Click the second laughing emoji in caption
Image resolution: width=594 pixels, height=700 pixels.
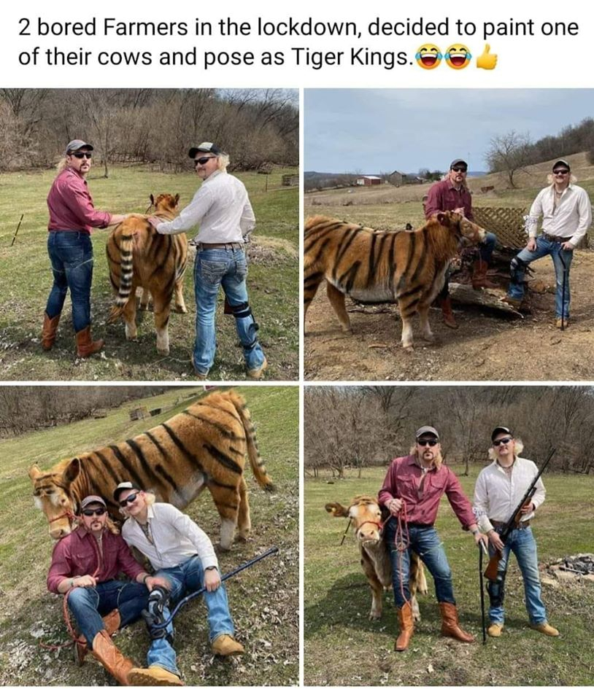click(x=458, y=57)
